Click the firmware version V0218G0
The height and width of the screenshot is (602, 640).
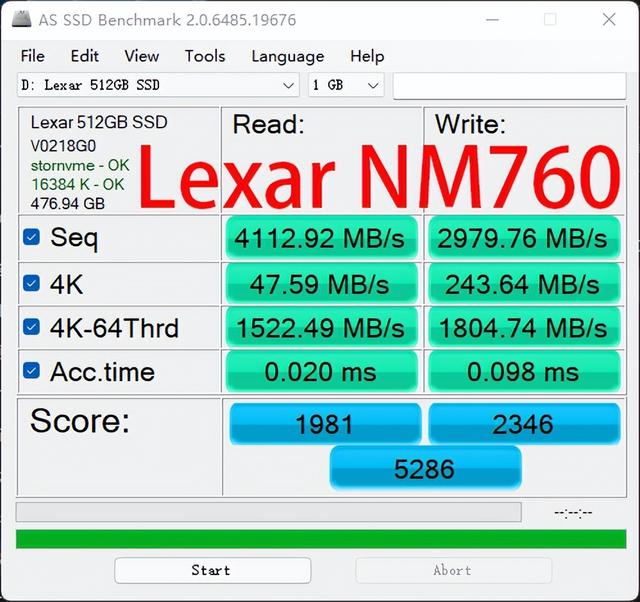63,146
